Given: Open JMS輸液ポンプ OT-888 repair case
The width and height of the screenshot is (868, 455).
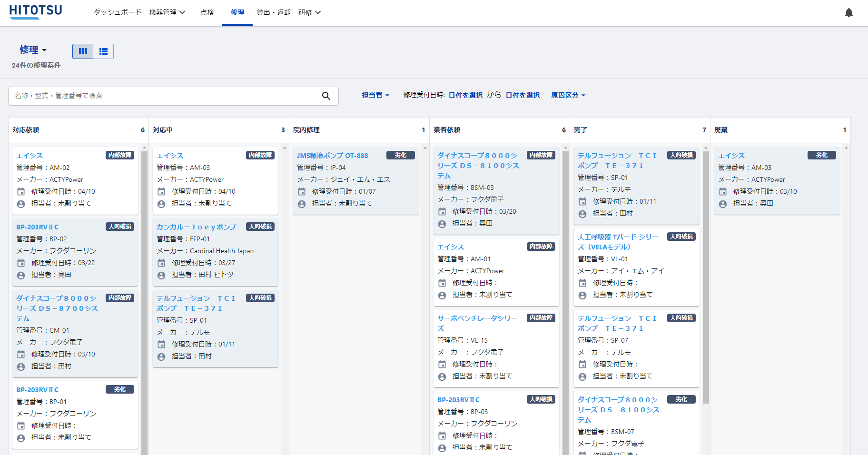Looking at the screenshot, I should point(332,156).
